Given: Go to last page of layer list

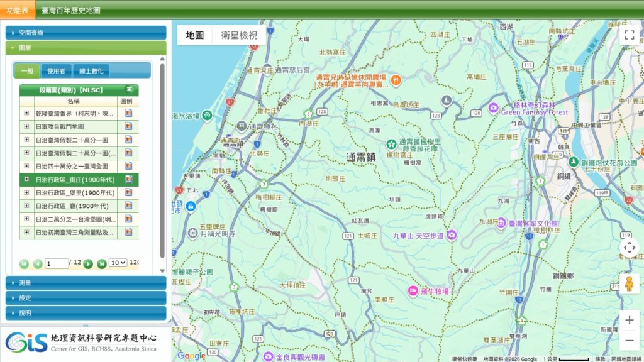Looking at the screenshot, I should [102, 264].
